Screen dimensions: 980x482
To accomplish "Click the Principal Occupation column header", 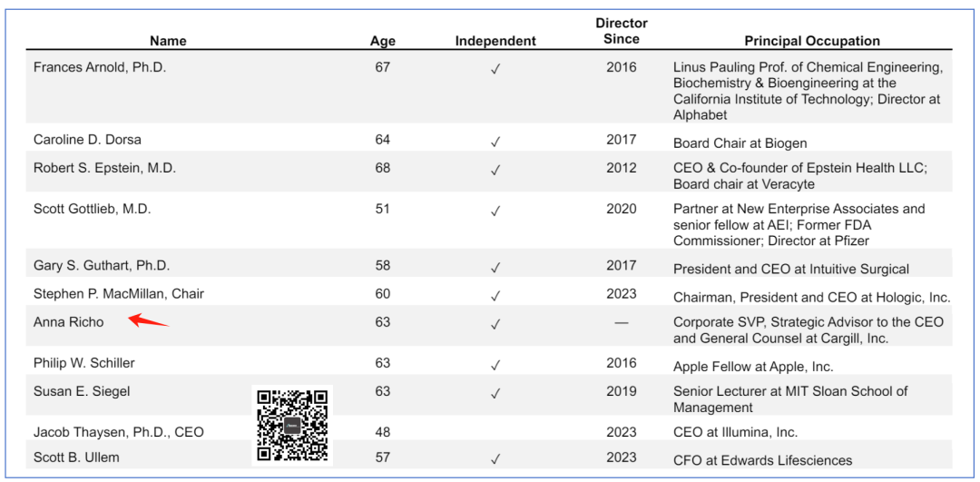I will 812,41.
